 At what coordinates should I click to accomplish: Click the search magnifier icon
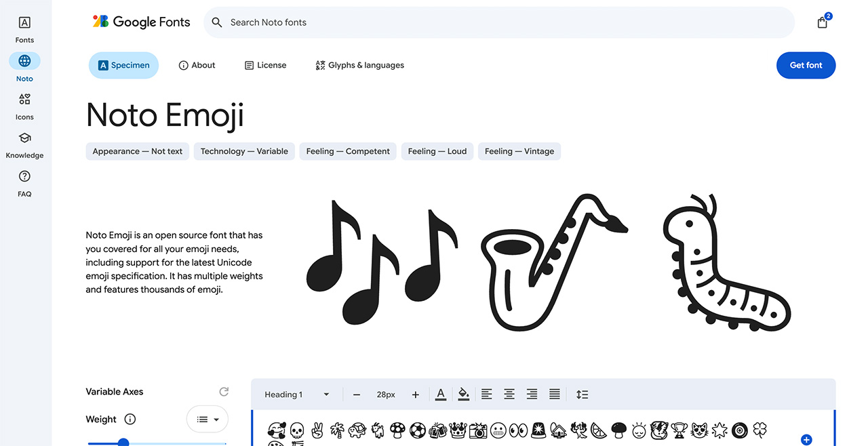(217, 22)
